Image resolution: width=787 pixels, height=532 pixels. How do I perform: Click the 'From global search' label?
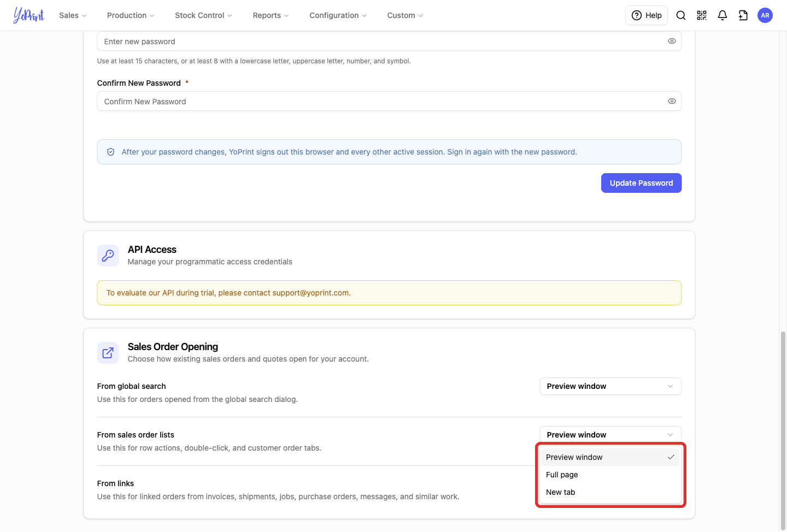[x=131, y=386]
